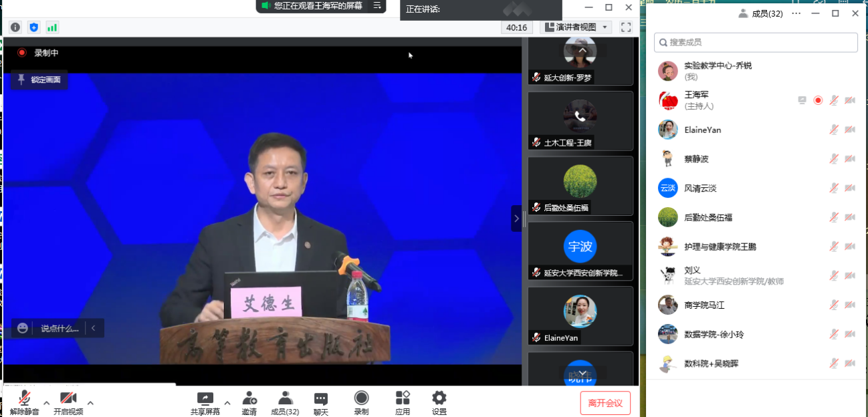Click the blue security shield icon

pos(33,27)
